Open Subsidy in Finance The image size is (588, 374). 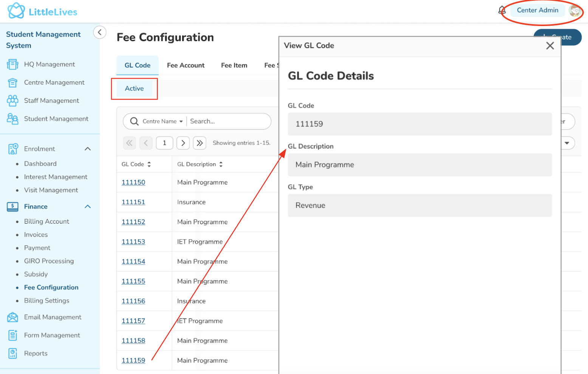tap(36, 274)
